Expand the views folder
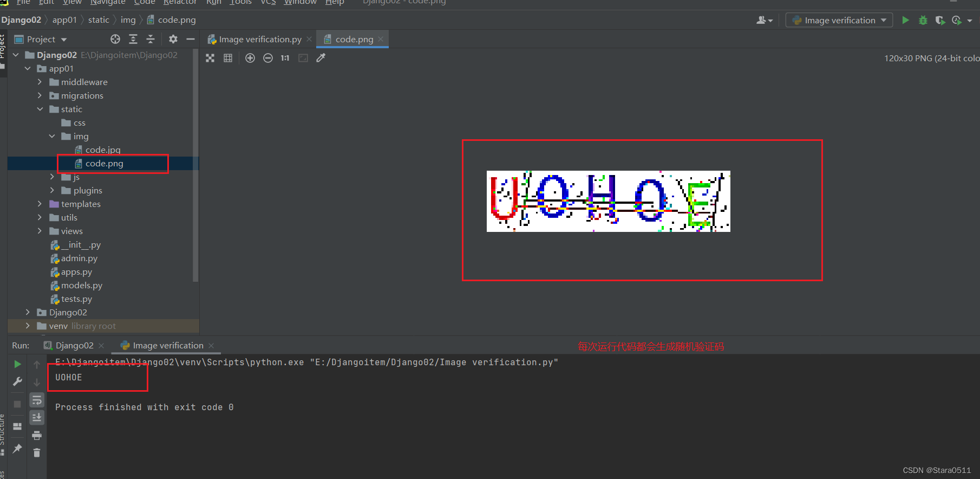 point(40,231)
